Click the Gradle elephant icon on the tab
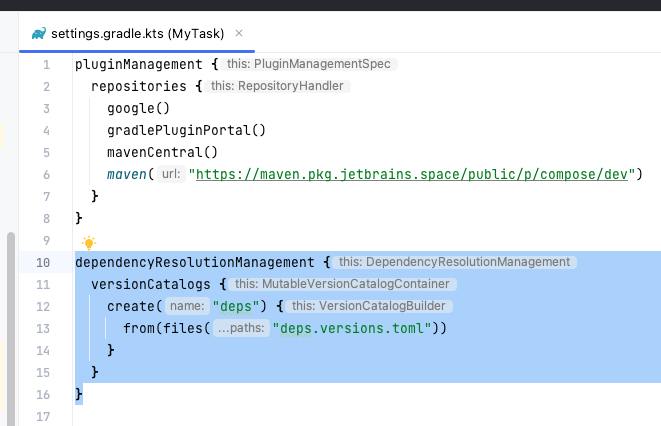The width and height of the screenshot is (661, 426). click(x=38, y=33)
